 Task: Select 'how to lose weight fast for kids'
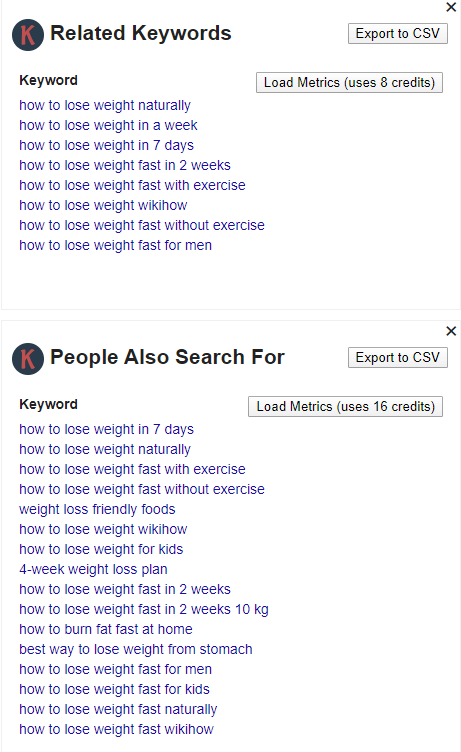click(115, 689)
